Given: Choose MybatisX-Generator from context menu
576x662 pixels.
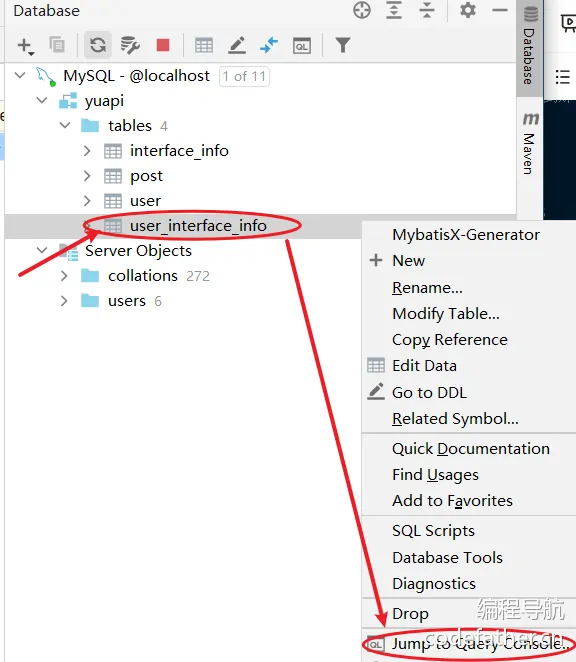Looking at the screenshot, I should 466,235.
